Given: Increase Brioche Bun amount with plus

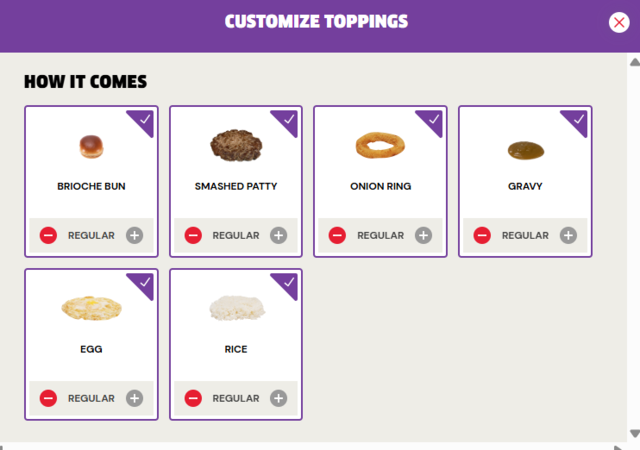Looking at the screenshot, I should (134, 236).
